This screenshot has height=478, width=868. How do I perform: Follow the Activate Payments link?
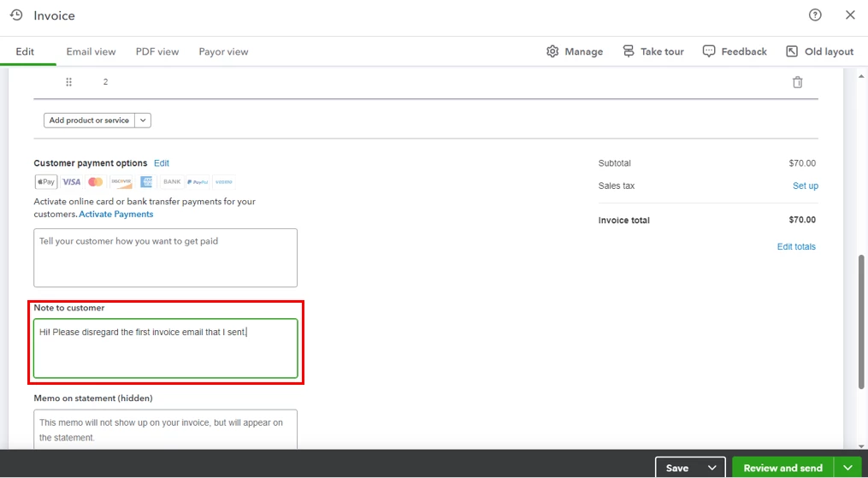click(116, 214)
